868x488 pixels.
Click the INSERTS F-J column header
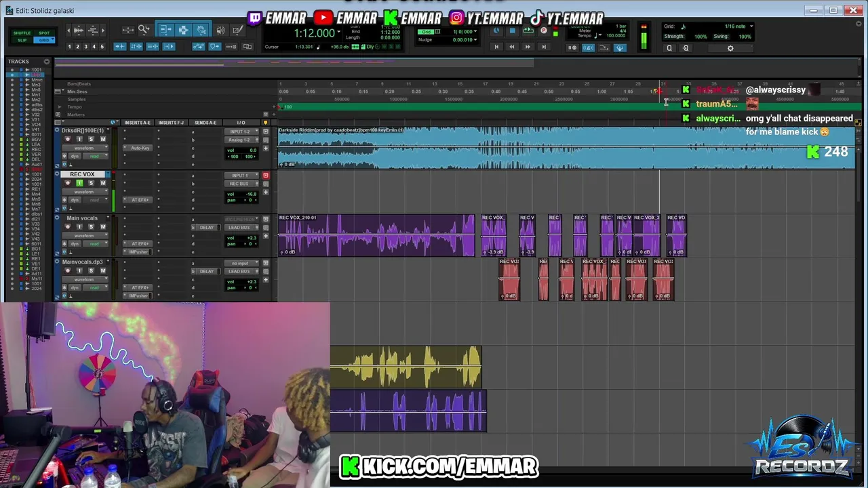[x=171, y=123]
